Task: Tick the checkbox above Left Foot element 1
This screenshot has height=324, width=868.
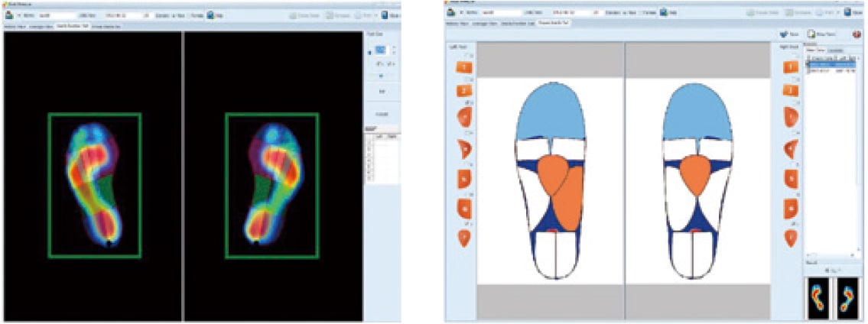Action: pyautogui.click(x=469, y=56)
